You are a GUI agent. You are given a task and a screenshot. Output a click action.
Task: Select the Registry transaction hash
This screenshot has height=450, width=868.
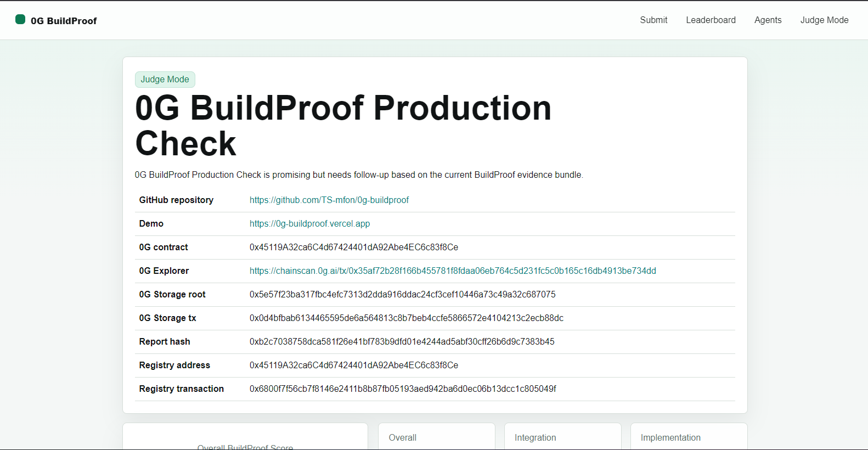point(403,389)
